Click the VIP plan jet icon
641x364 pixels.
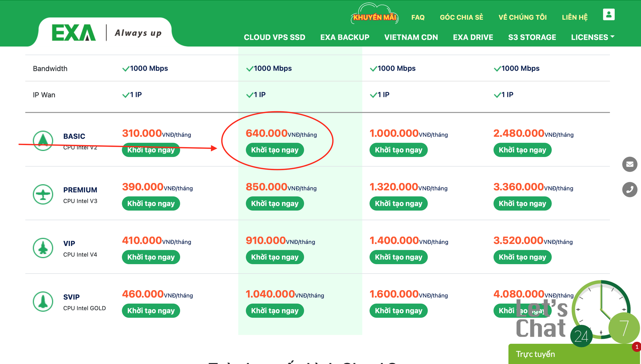(43, 248)
